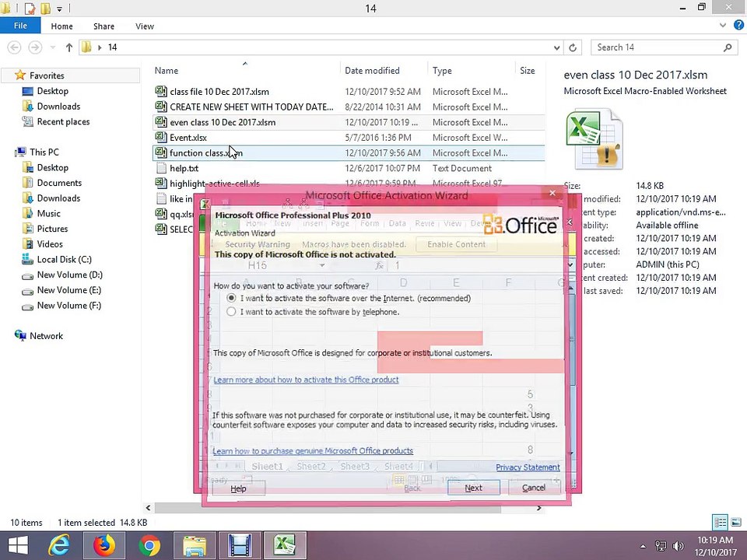Open the File menu

coord(20,26)
